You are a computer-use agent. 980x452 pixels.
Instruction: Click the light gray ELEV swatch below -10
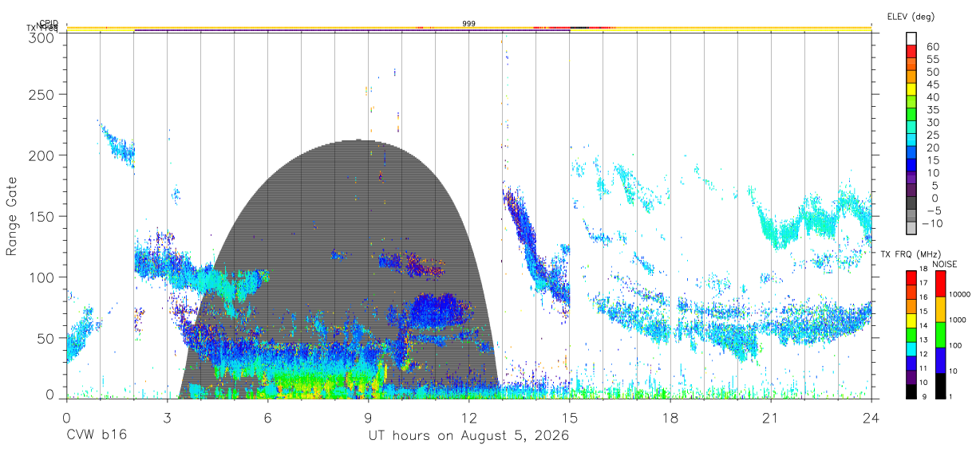[x=911, y=228]
